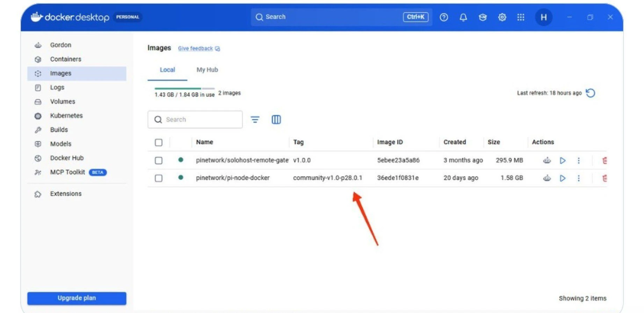This screenshot has height=313, width=644.
Task: Open the column display settings icon
Action: tap(276, 120)
